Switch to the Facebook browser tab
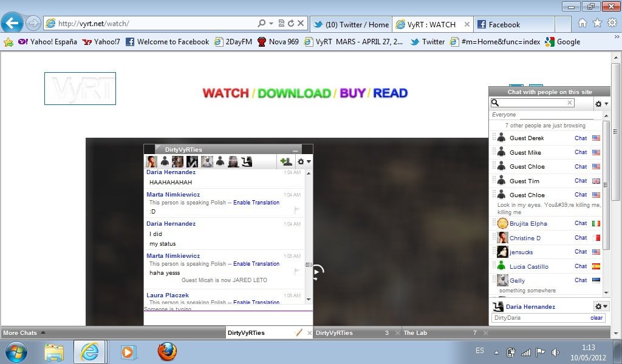622x364 pixels. tap(514, 24)
